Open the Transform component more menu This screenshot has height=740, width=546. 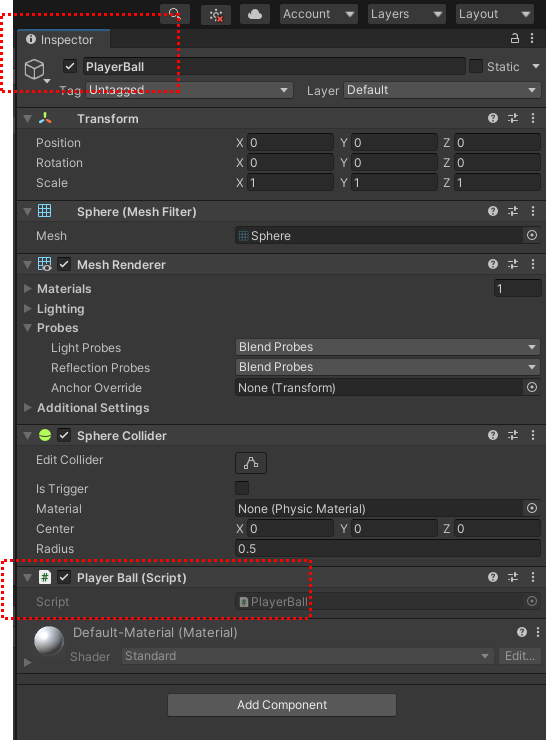(x=533, y=118)
